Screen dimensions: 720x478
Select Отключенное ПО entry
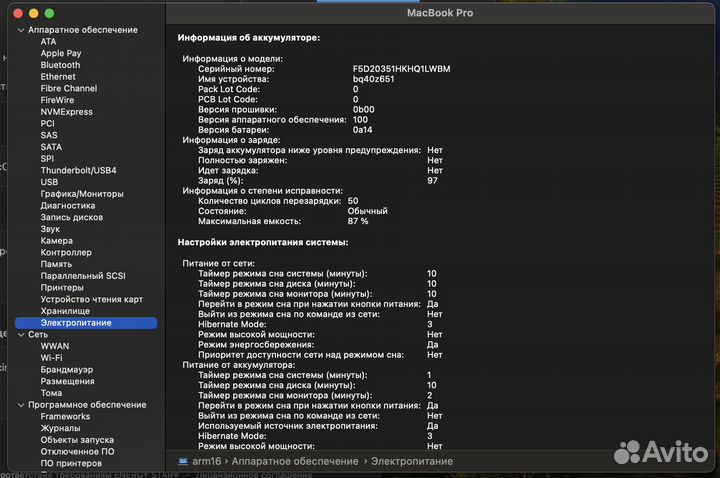[77, 451]
